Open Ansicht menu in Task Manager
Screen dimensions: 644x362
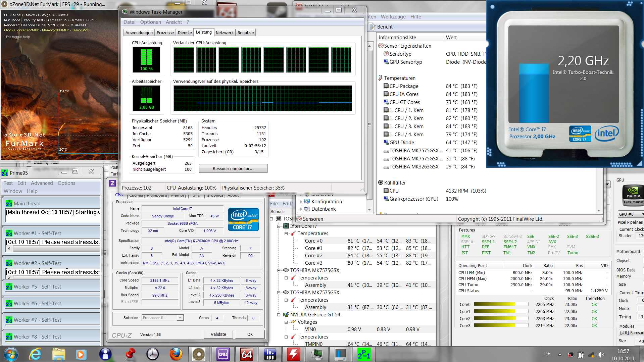[x=174, y=22]
